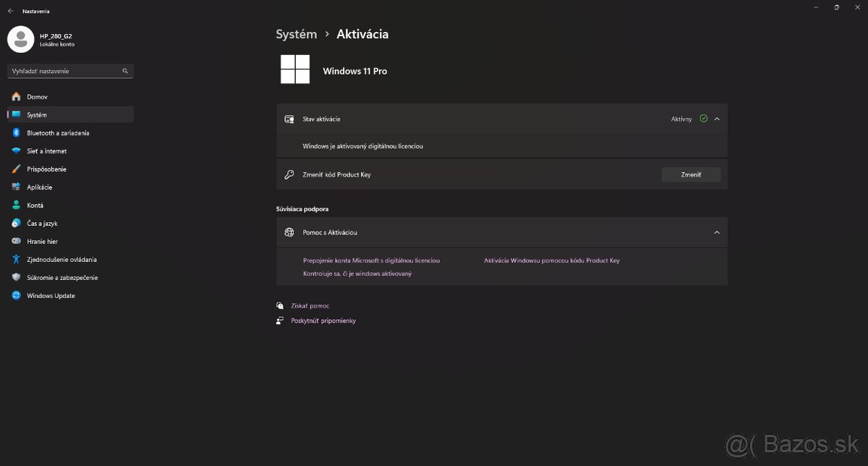
Task: Click the Sieť a internet globe icon
Action: click(16, 151)
